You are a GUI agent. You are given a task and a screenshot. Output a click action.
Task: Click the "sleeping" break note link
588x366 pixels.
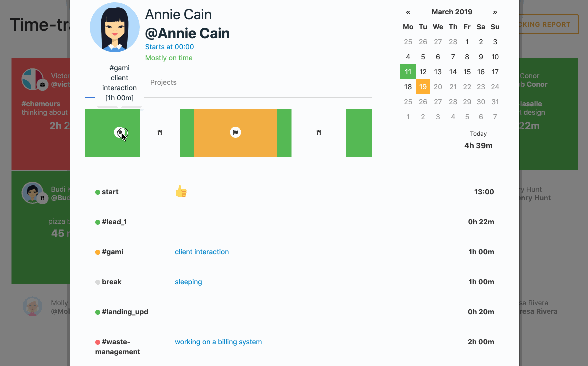188,282
